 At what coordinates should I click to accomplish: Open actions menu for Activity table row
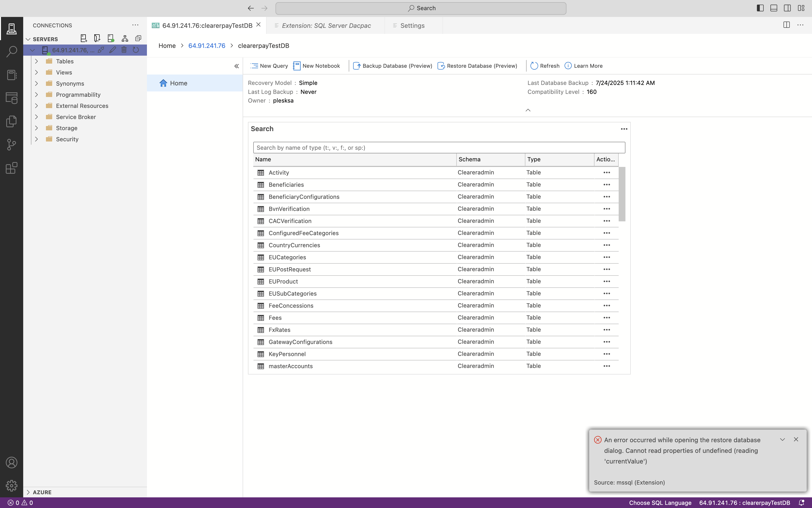607,173
